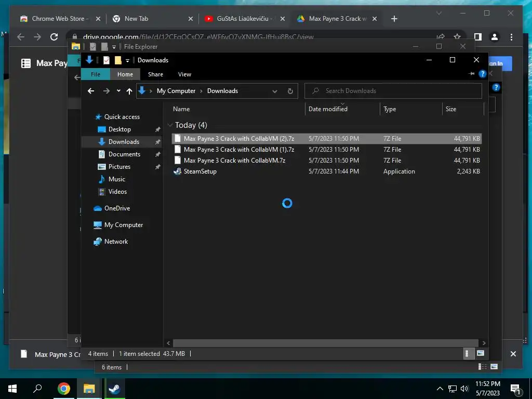532x399 pixels.
Task: Open Steam from taskbar
Action: coord(114,389)
